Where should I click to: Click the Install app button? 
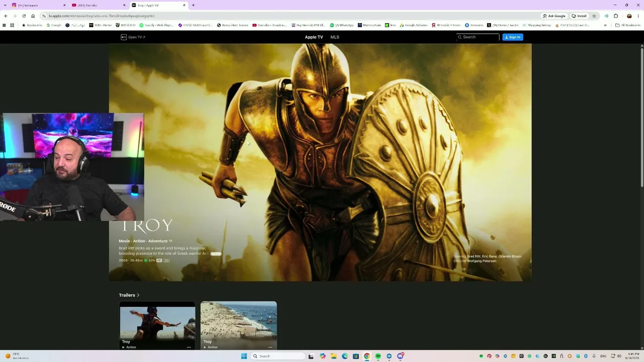[x=579, y=16]
